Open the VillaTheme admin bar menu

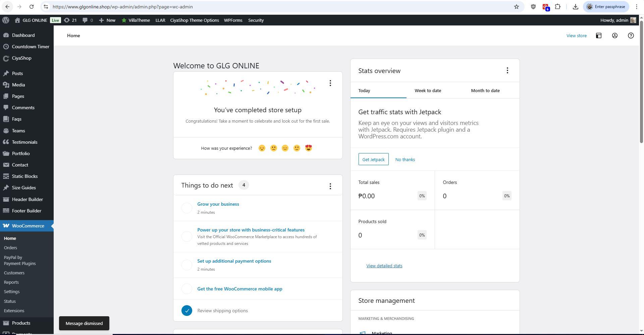point(136,20)
